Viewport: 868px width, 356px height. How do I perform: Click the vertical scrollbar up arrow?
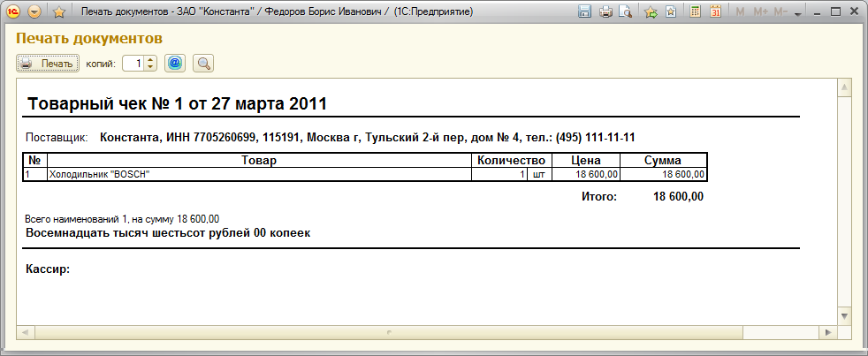click(x=845, y=87)
